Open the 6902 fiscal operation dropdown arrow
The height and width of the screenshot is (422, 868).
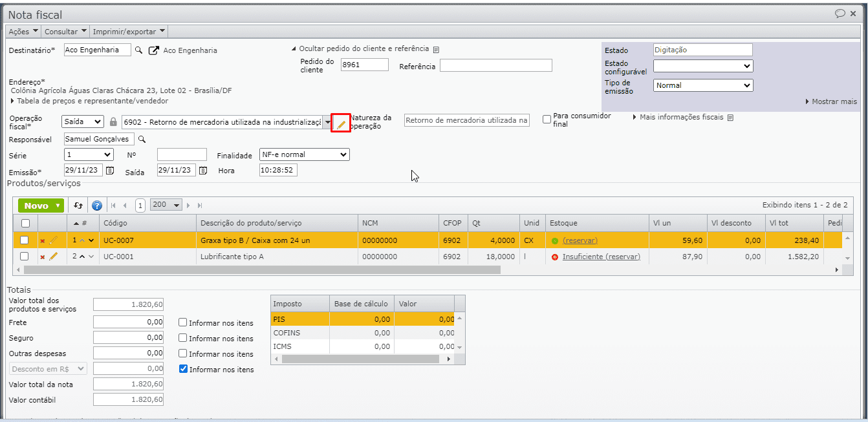pyautogui.click(x=327, y=122)
